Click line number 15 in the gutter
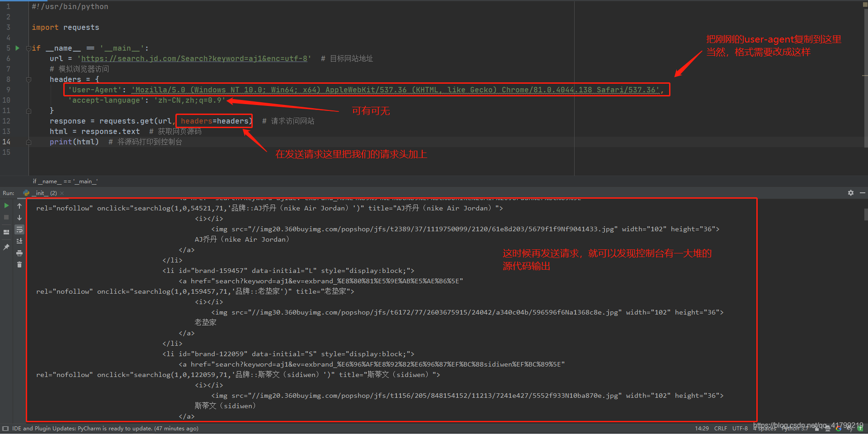The width and height of the screenshot is (868, 434). 6,153
